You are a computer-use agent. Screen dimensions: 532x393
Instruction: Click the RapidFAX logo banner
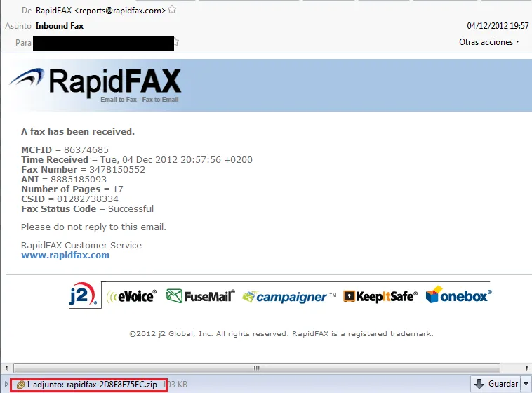coord(95,85)
